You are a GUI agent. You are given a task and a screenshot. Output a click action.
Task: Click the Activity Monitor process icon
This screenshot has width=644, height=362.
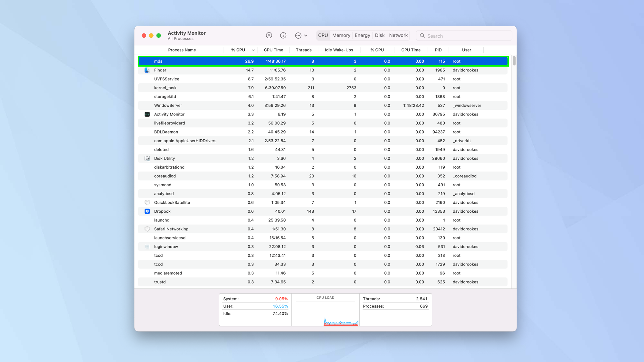147,114
